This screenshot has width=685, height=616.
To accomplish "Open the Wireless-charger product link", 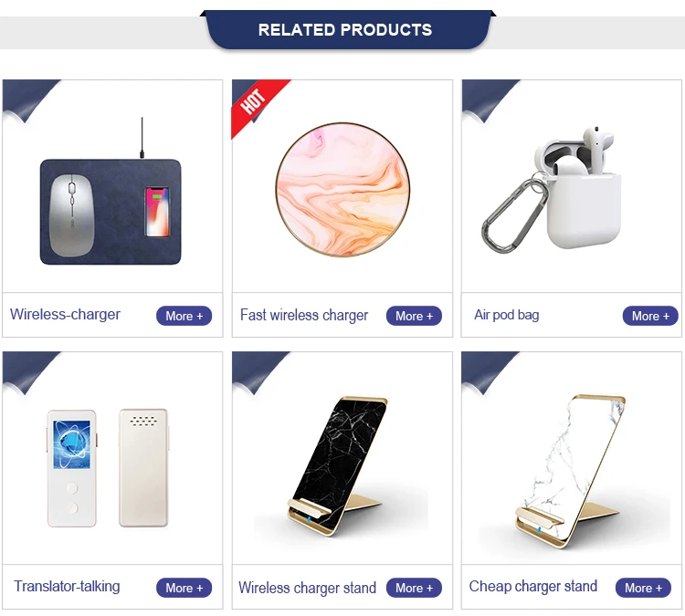I will pos(65,314).
